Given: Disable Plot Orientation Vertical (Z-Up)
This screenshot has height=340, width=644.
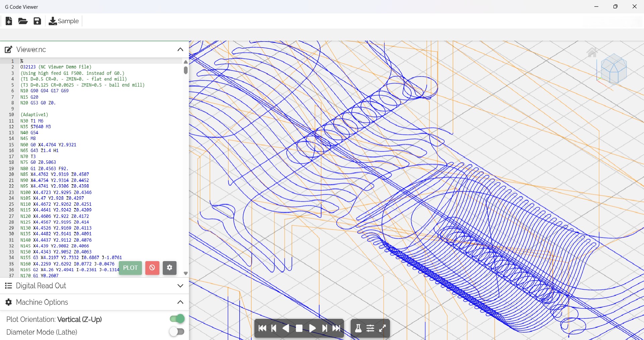Looking at the screenshot, I should coord(177,319).
